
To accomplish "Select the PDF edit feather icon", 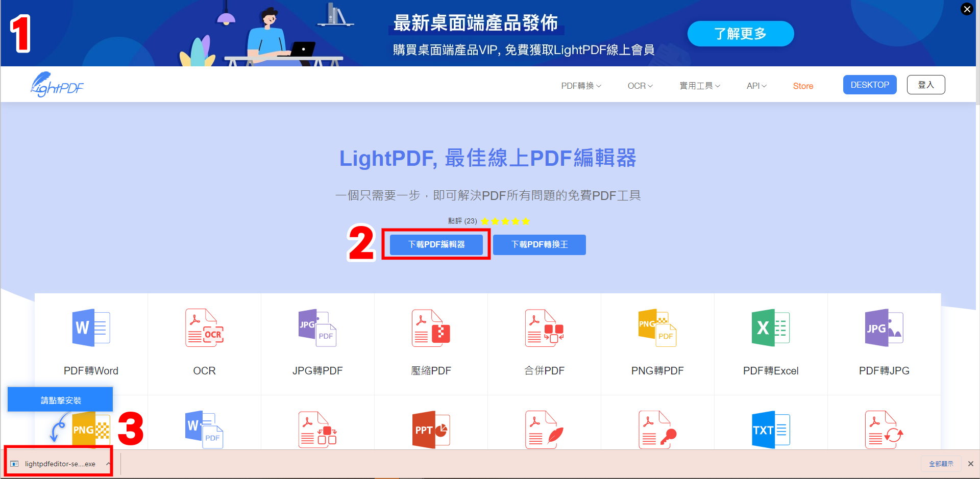I will pos(544,430).
